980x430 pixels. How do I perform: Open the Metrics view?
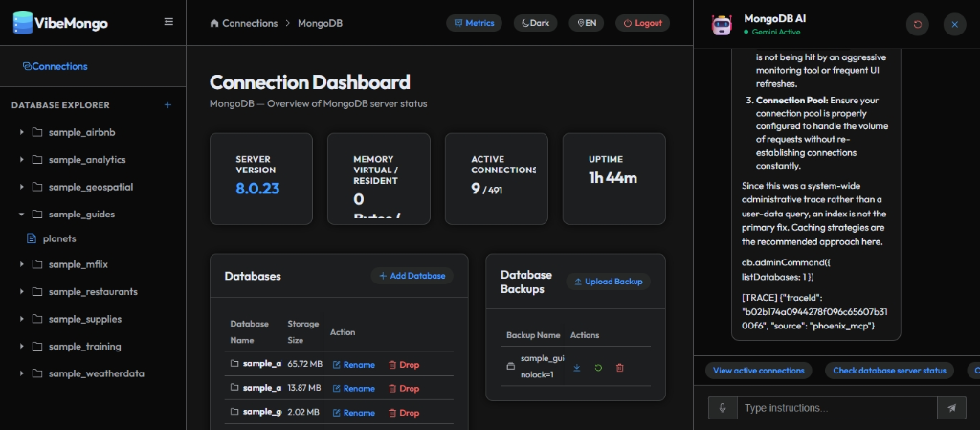475,23
